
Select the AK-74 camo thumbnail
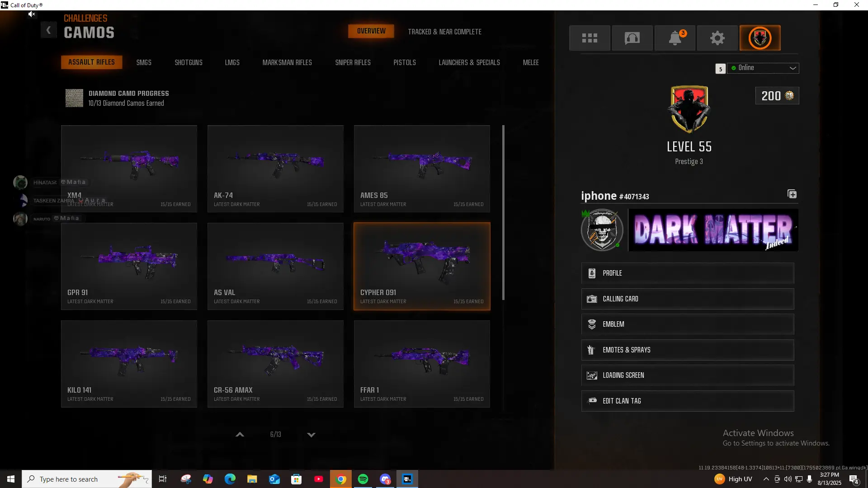(x=275, y=169)
